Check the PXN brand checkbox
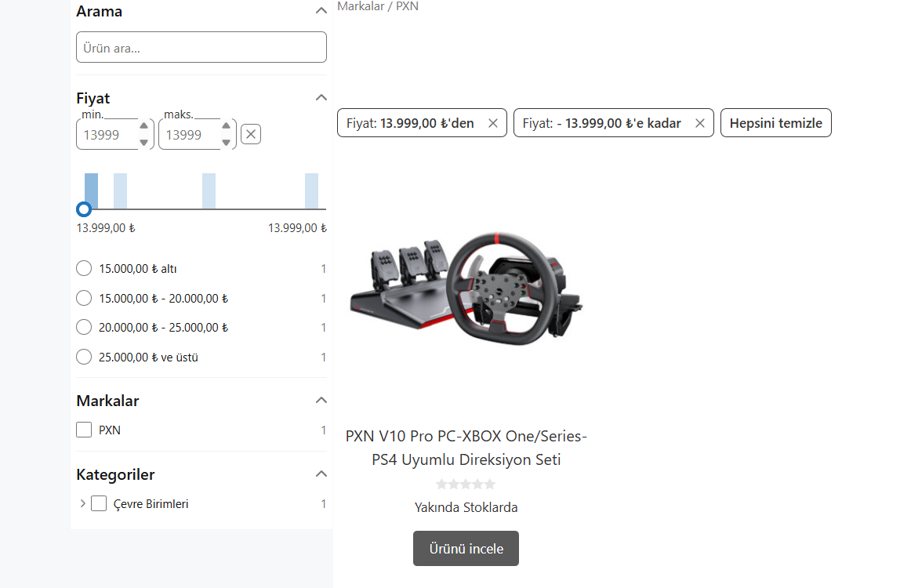 click(x=84, y=430)
